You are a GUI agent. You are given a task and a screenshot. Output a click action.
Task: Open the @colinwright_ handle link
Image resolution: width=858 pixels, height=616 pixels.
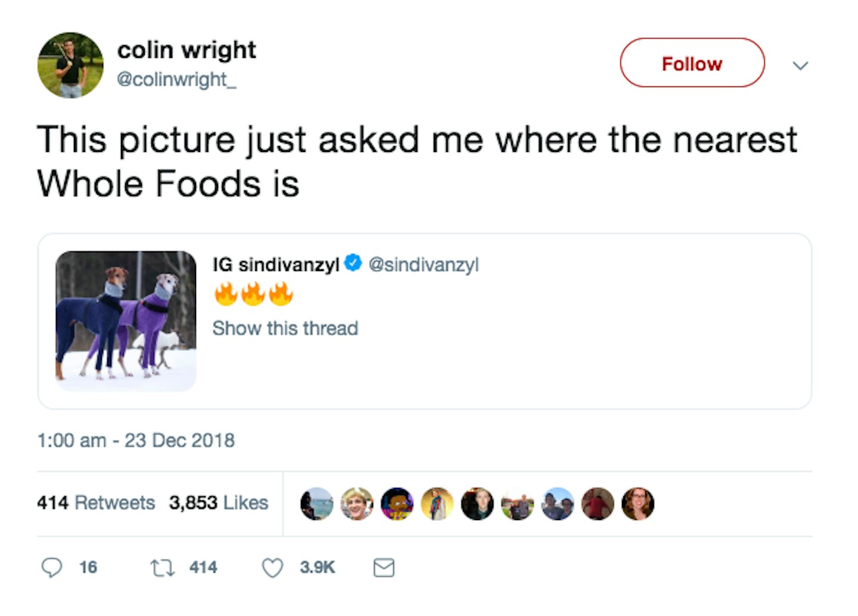coord(176,80)
